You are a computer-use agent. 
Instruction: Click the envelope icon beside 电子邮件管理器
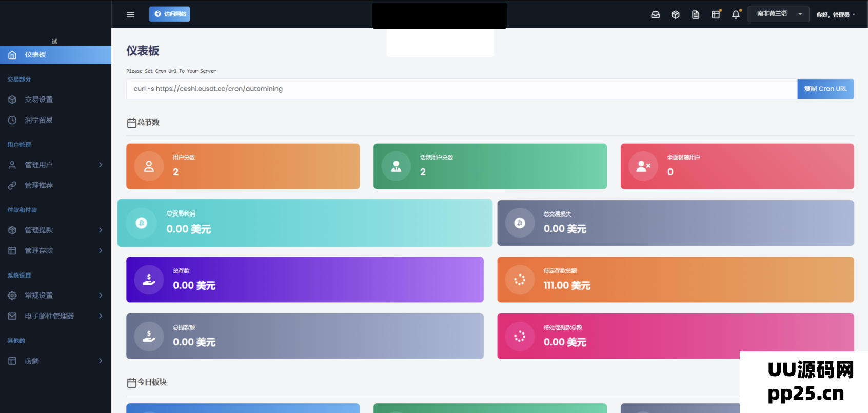(12, 316)
